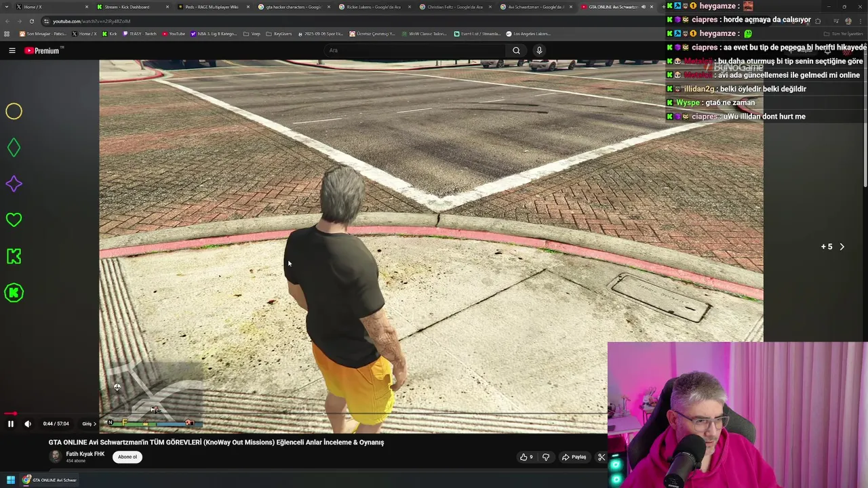This screenshot has width=868, height=488.
Task: Open the browser extensions puzzle icon
Action: [x=818, y=21]
